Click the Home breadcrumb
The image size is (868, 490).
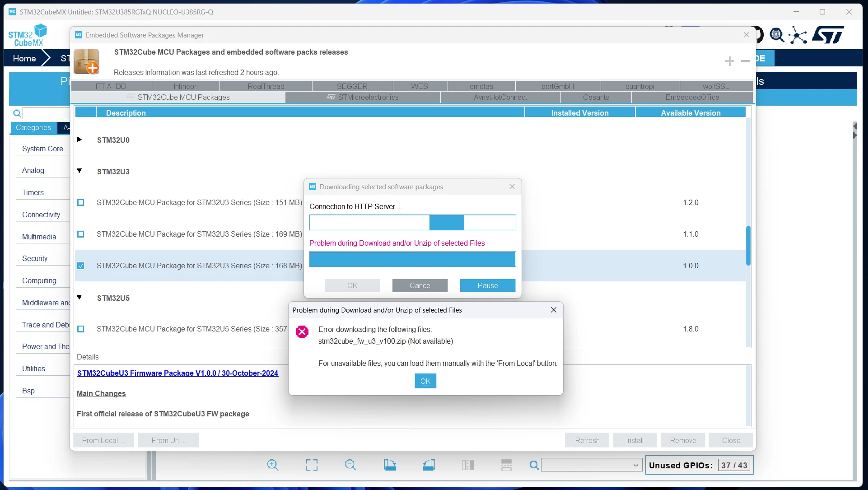tap(24, 58)
